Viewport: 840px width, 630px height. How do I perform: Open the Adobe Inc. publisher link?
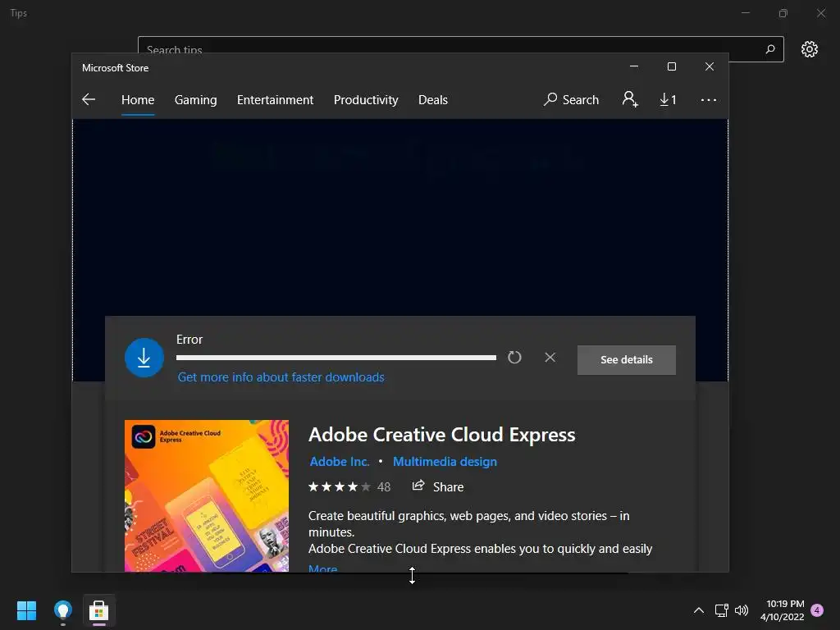340,461
